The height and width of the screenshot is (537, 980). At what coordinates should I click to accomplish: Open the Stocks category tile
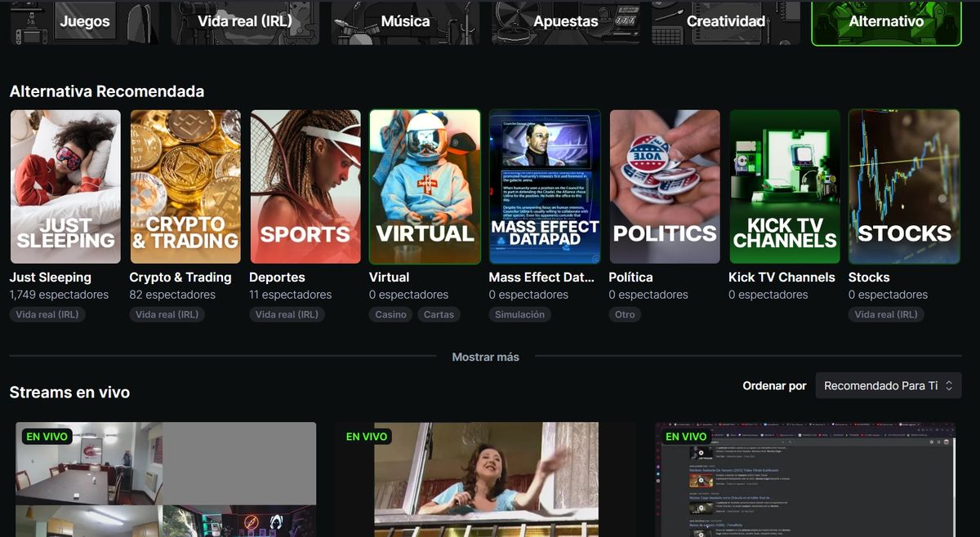tap(903, 186)
